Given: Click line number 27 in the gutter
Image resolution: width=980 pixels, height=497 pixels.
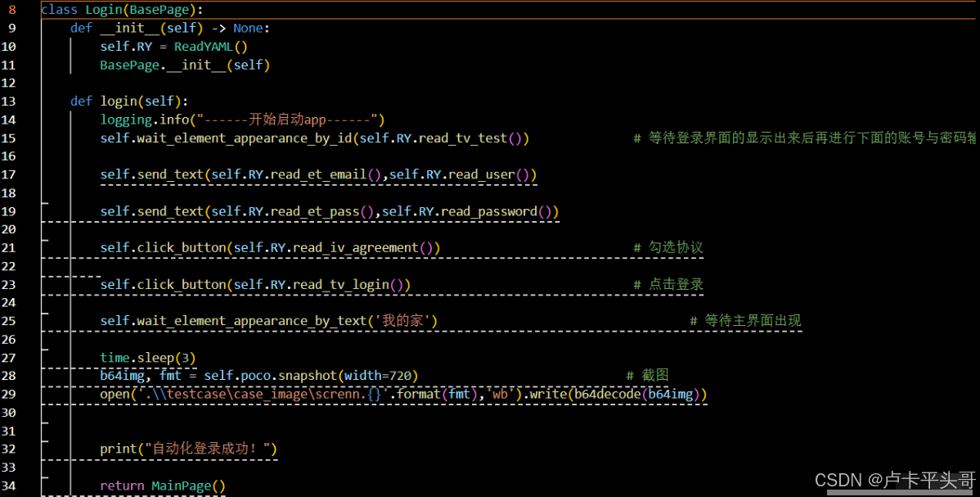Looking at the screenshot, I should 9,358.
